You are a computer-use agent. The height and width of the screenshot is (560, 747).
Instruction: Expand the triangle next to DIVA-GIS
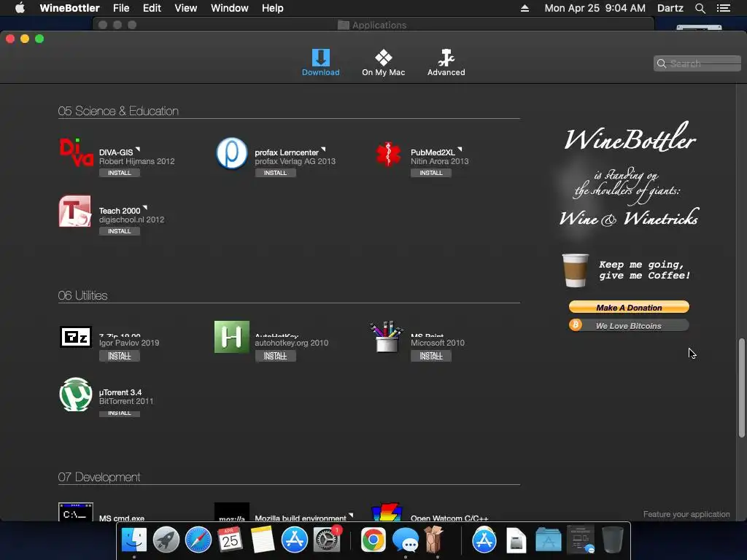click(138, 149)
